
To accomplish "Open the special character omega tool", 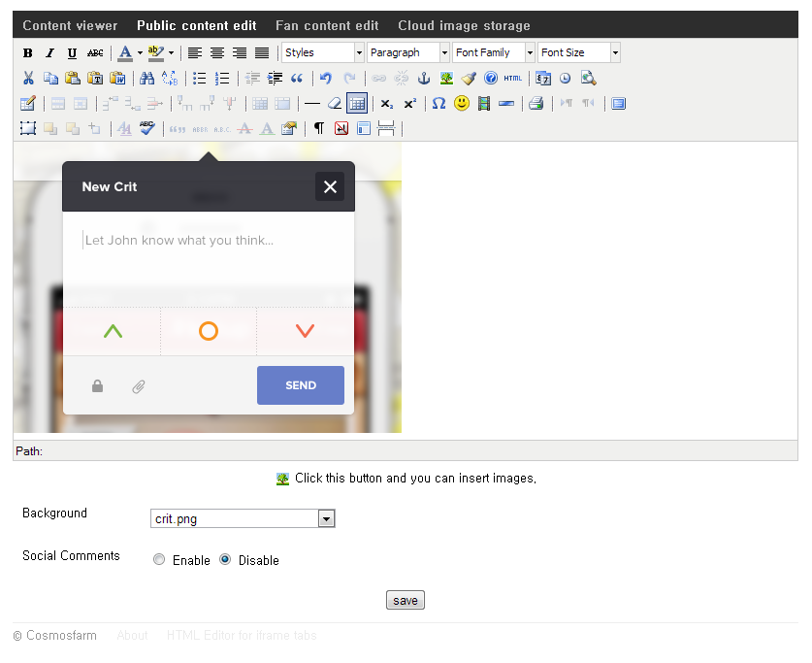I will 438,103.
